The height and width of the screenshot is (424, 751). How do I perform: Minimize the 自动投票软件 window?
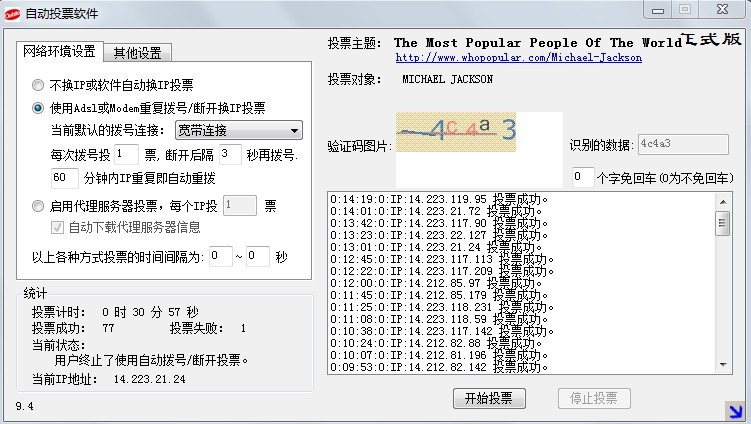(x=654, y=9)
